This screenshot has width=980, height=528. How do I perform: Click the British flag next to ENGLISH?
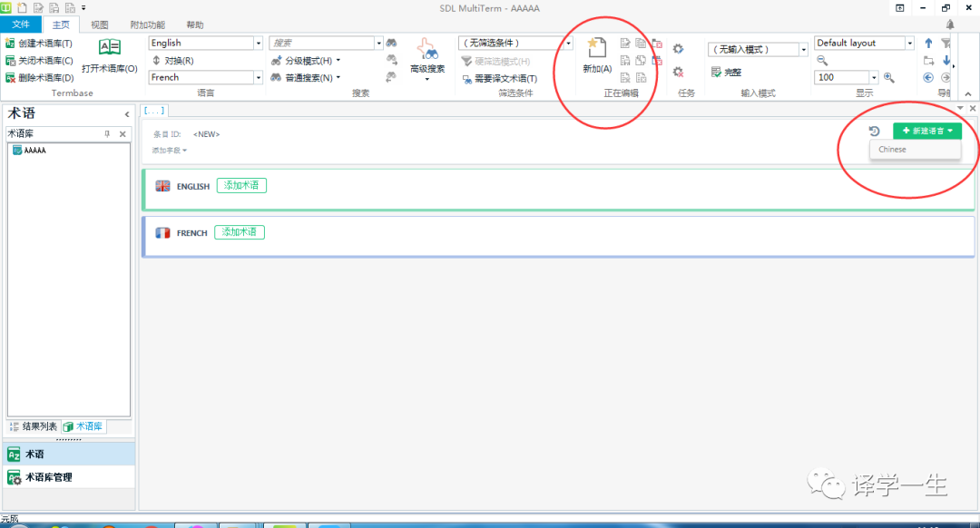(x=162, y=186)
